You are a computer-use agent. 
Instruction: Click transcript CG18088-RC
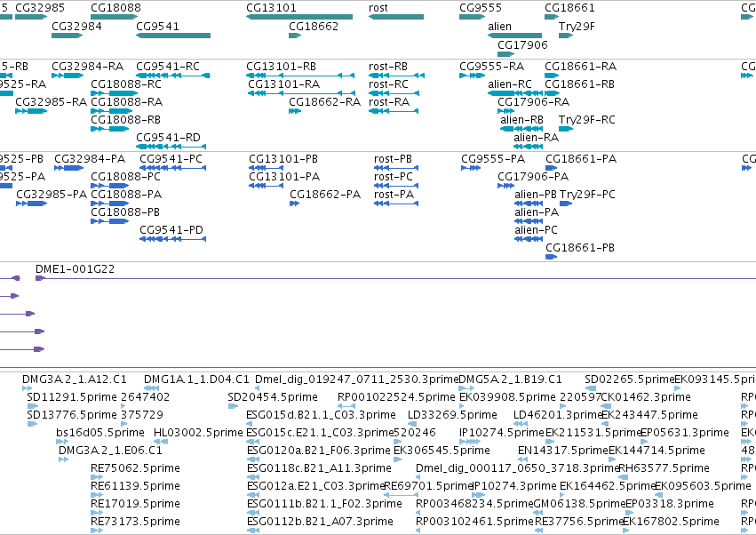click(x=115, y=93)
